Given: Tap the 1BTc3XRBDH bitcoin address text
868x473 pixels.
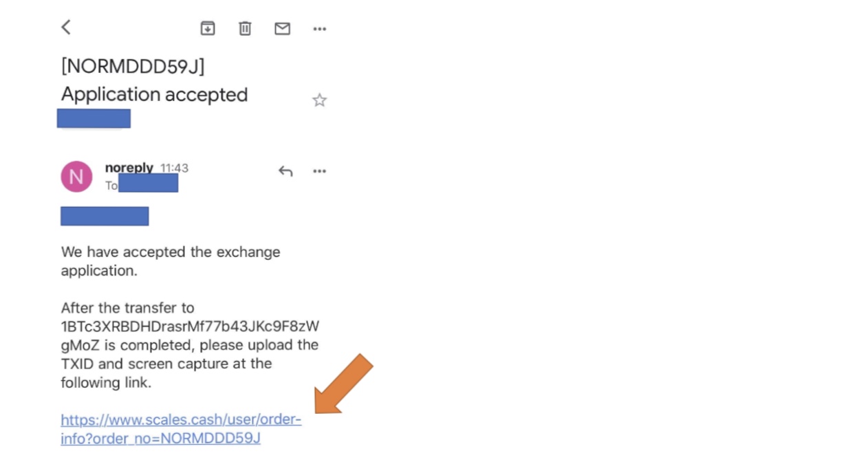Looking at the screenshot, I should click(x=190, y=335).
